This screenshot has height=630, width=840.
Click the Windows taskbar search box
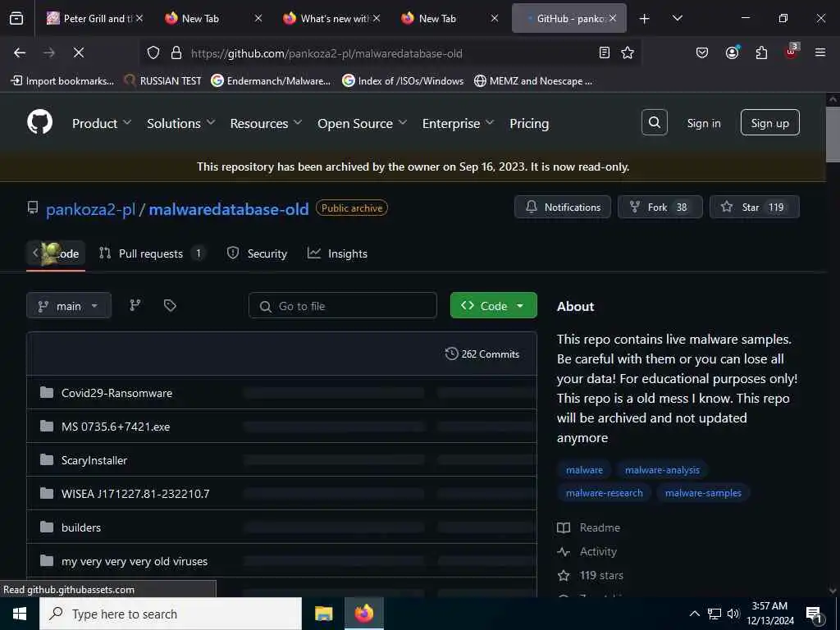171,614
